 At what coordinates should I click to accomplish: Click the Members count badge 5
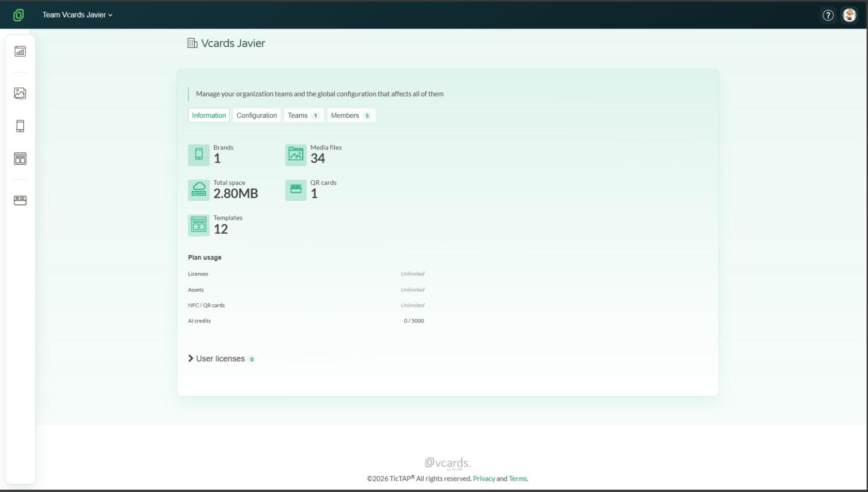pos(367,116)
